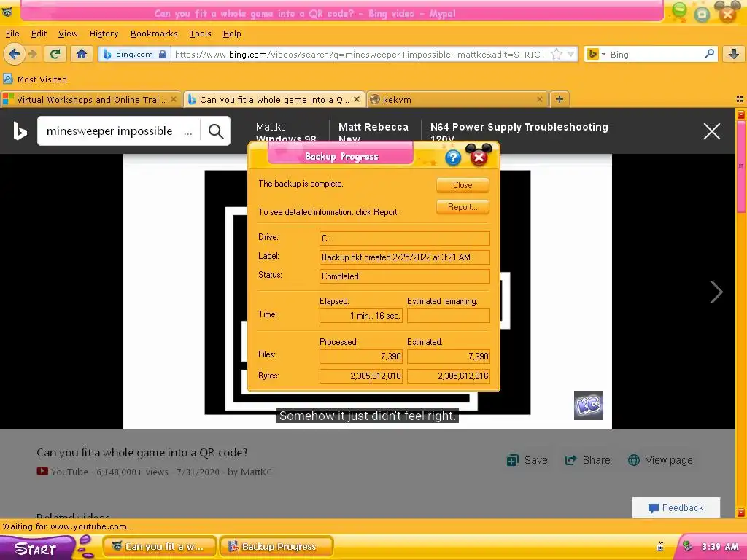Select the Matt Rebecca New suggestion
Screen dimensions: 747x560
click(373, 133)
